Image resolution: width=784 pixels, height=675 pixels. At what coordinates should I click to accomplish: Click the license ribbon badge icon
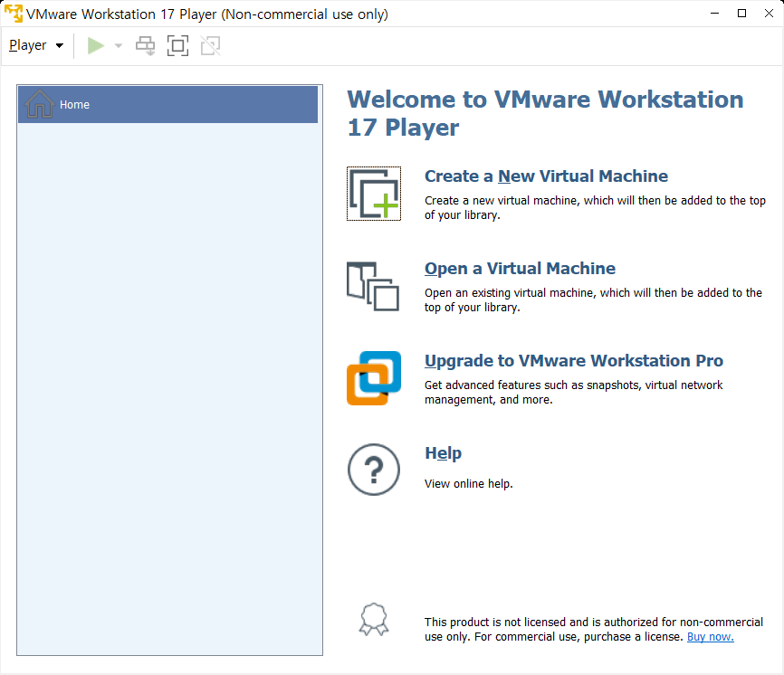pos(374,620)
